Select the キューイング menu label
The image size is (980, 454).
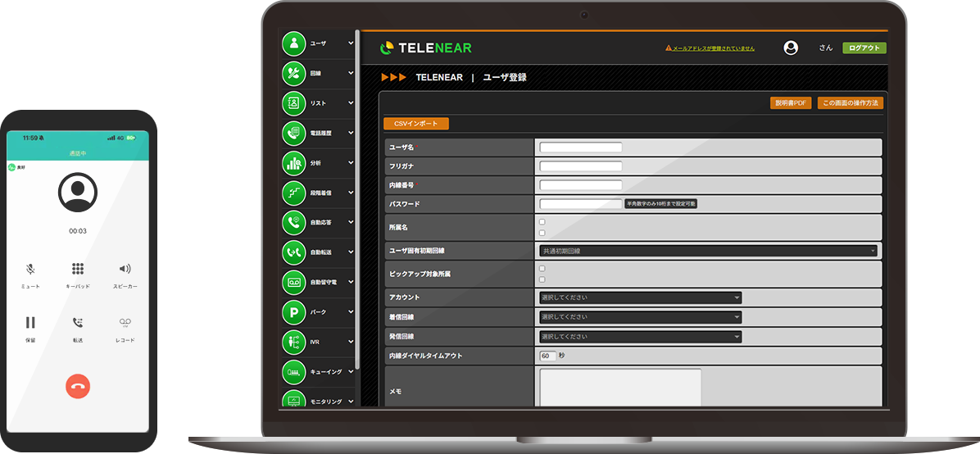point(325,371)
